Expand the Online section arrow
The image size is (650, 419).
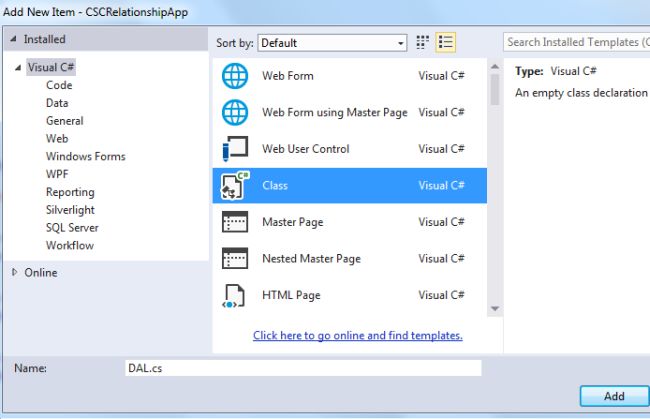click(15, 272)
